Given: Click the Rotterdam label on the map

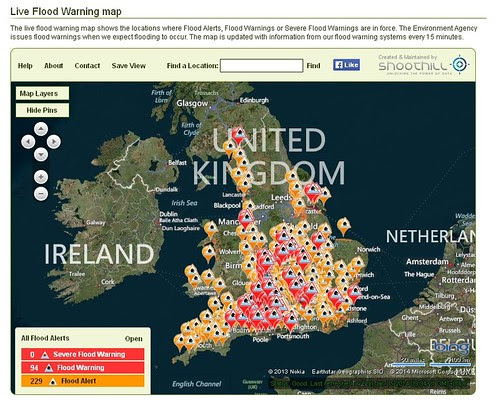Looking at the screenshot, I should pyautogui.click(x=458, y=280).
